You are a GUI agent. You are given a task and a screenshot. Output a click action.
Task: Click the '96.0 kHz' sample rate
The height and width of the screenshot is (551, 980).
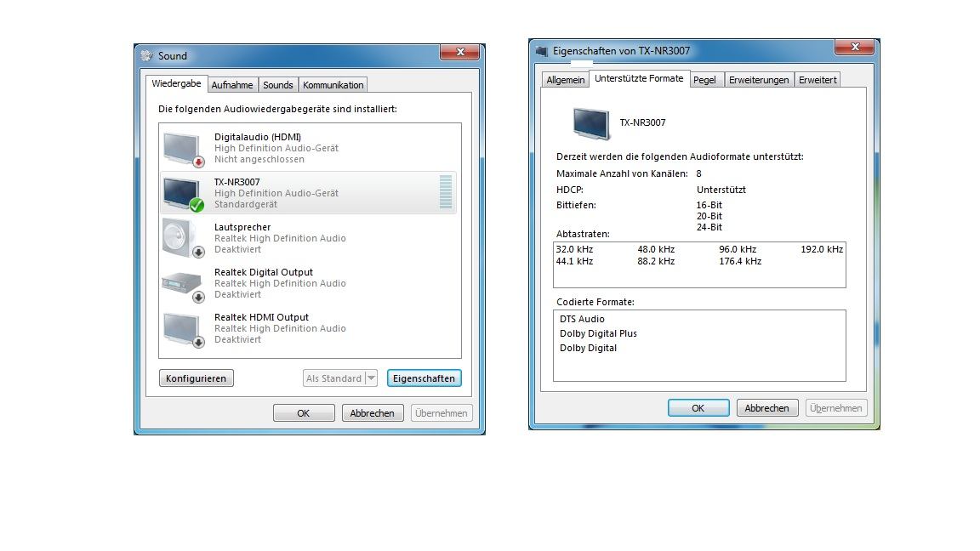(x=738, y=249)
